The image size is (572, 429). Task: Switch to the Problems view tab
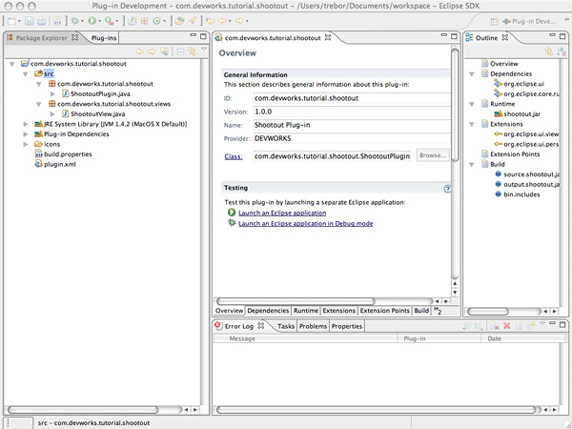point(313,326)
